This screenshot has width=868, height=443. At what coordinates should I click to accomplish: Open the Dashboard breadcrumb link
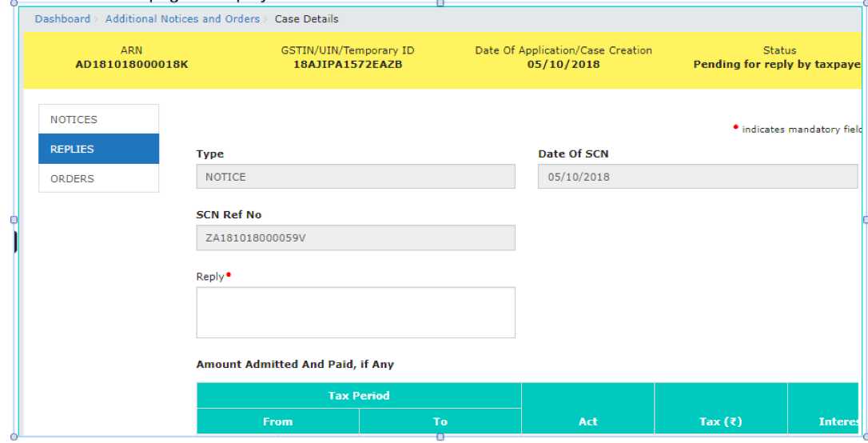pos(62,19)
